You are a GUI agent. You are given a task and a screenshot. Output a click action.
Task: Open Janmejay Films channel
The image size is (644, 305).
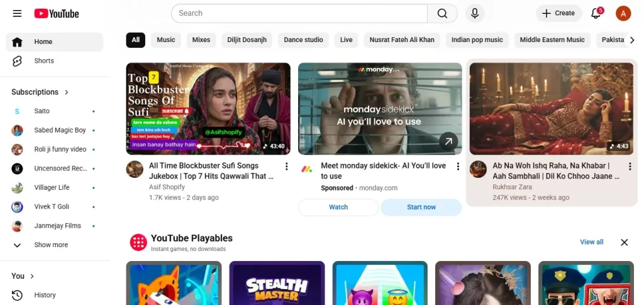pos(54,225)
